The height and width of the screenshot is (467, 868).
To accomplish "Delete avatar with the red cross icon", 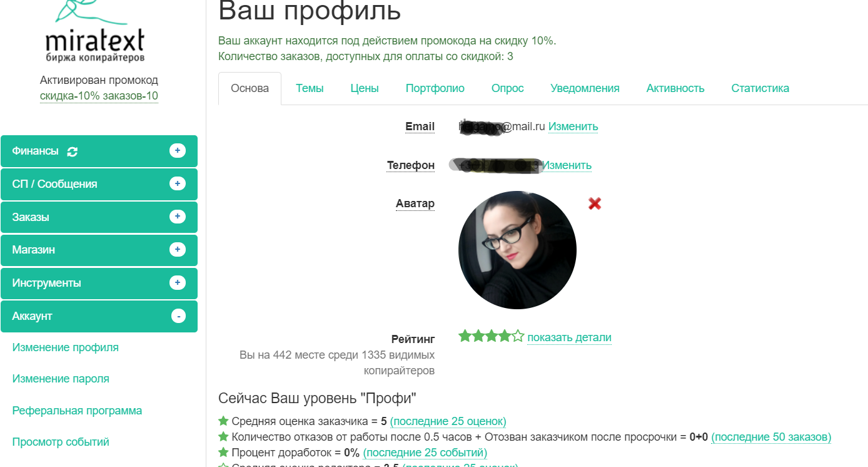I will tap(595, 203).
